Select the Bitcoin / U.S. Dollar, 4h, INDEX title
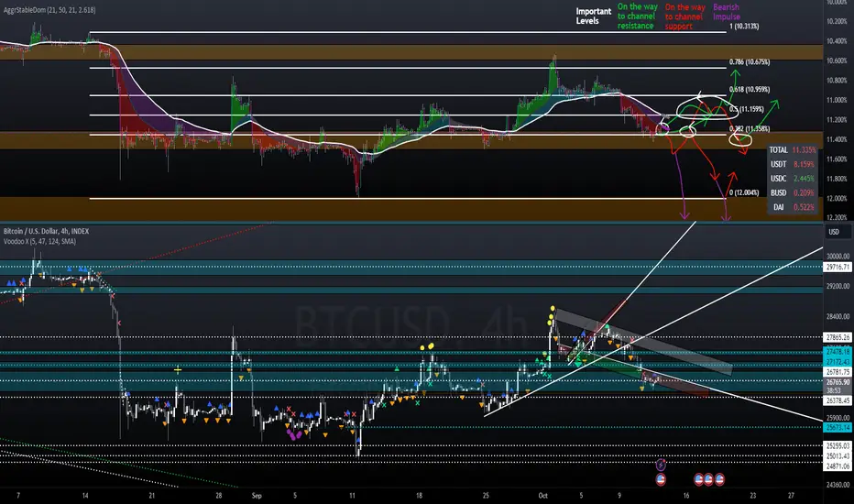Image resolution: width=854 pixels, height=504 pixels. tap(47, 232)
